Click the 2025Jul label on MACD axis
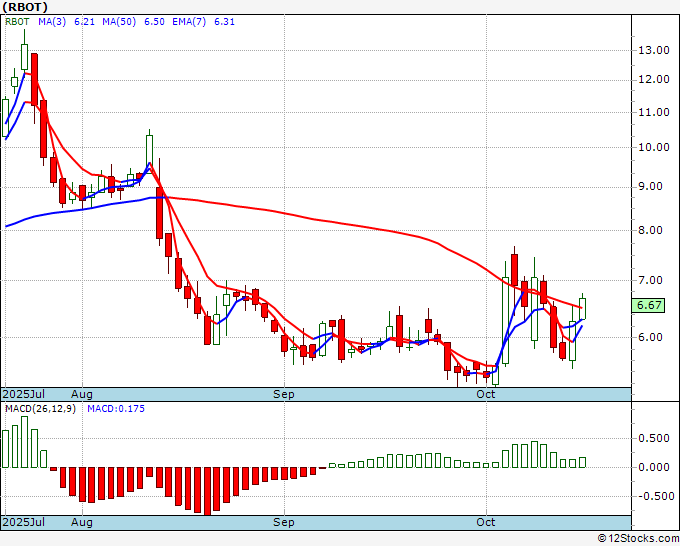This screenshot has height=546, width=680. pyautogui.click(x=23, y=522)
